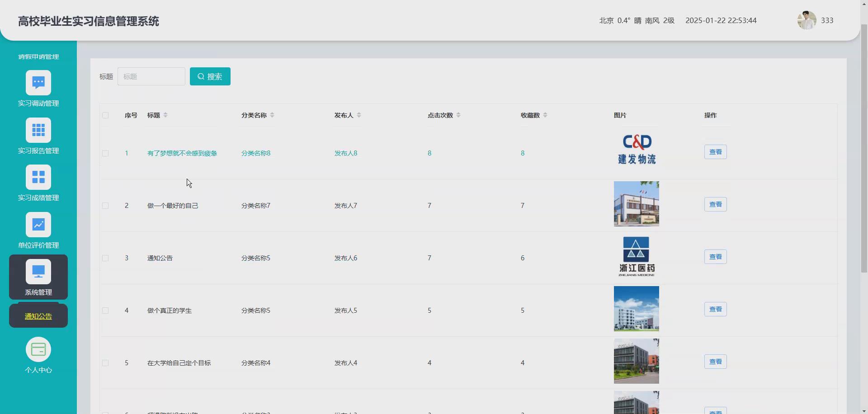Open 实习调动管理 chat icon in sidebar
Screen dimensions: 868x414
(x=38, y=83)
